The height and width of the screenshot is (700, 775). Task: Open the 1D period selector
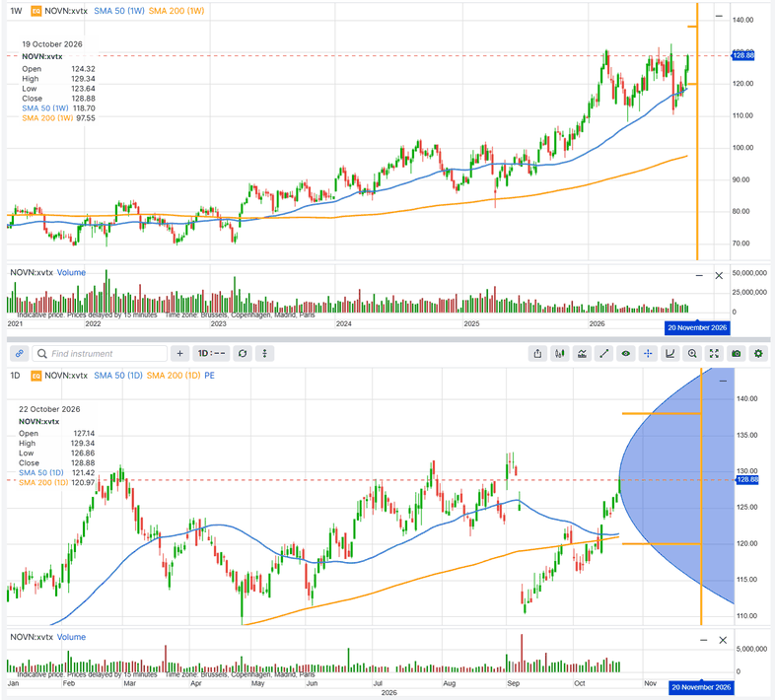click(211, 354)
